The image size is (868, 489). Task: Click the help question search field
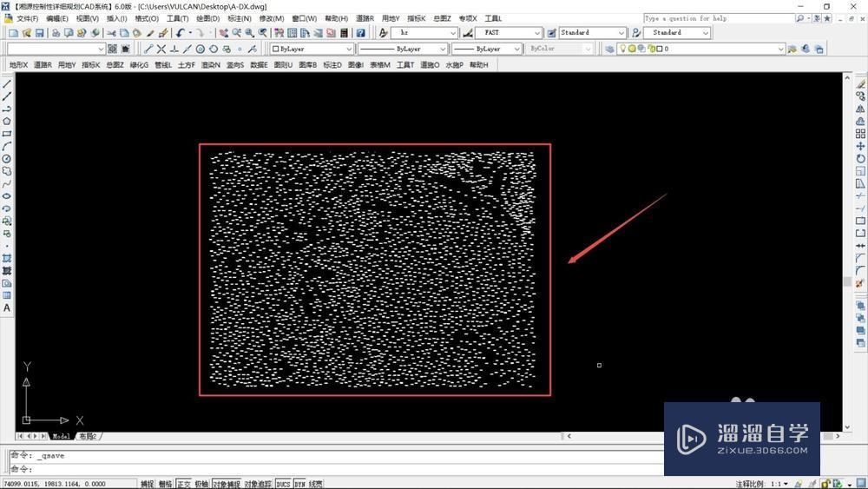coord(718,18)
